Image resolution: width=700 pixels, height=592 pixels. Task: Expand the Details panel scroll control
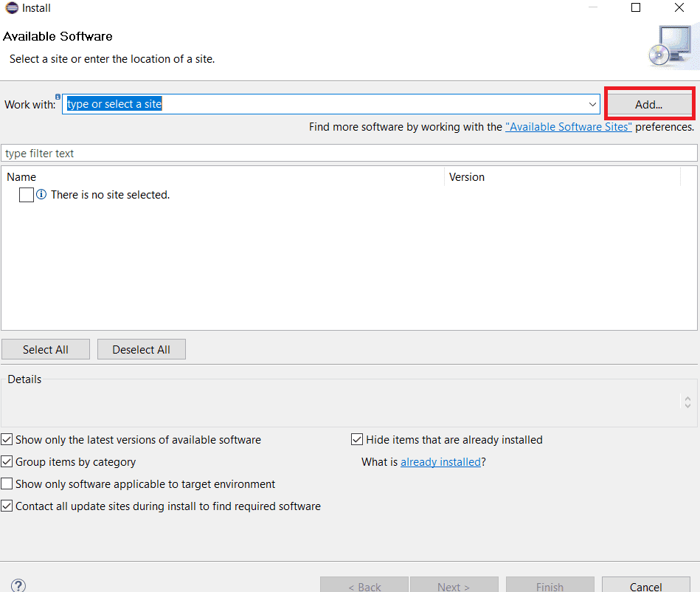click(687, 401)
